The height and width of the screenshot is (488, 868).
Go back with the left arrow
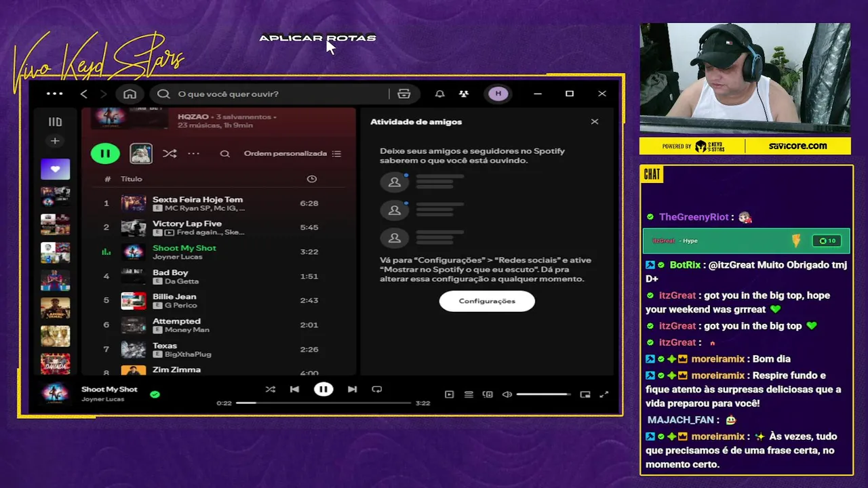point(84,94)
